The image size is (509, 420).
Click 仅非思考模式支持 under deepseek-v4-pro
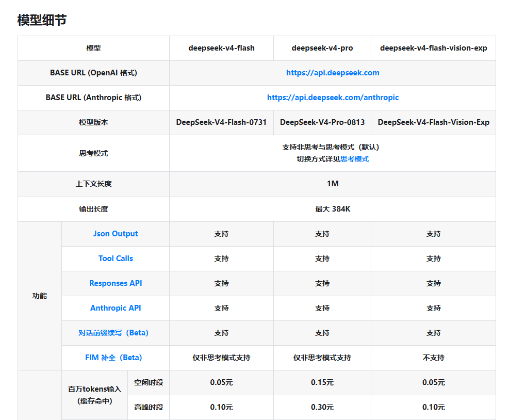pyautogui.click(x=322, y=358)
